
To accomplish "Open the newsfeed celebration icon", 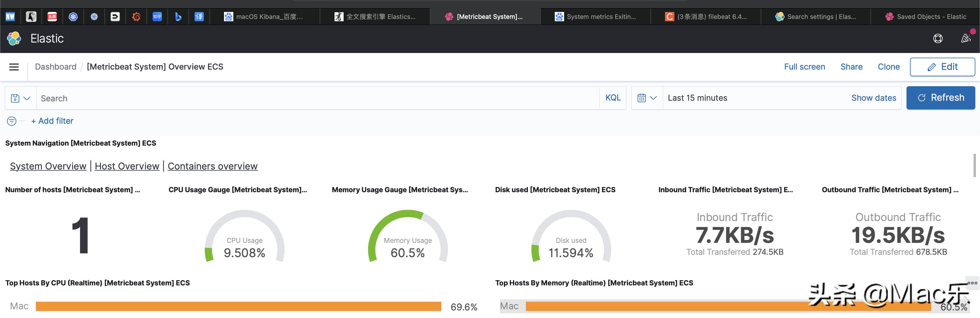I will (966, 38).
